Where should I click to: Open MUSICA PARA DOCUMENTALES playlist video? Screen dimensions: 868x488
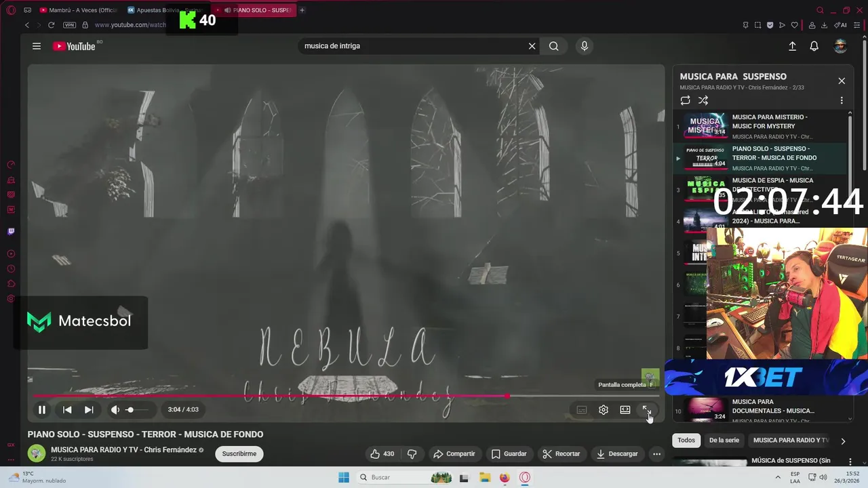759,410
